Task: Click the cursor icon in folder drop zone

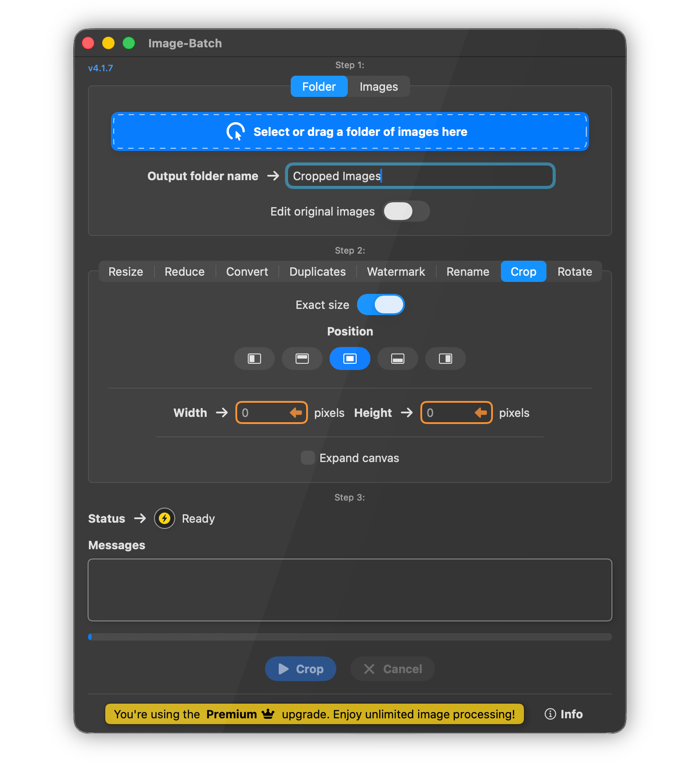Action: click(x=236, y=131)
